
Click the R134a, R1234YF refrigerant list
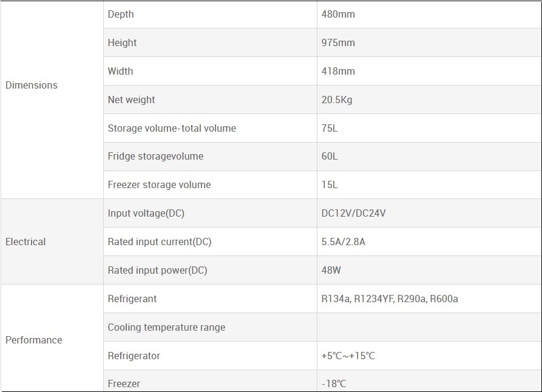click(389, 299)
